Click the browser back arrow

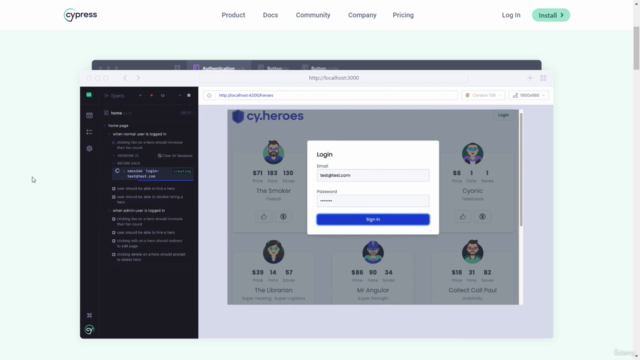[125, 78]
